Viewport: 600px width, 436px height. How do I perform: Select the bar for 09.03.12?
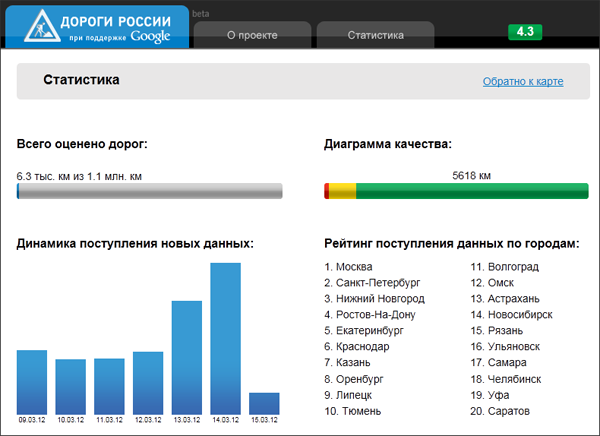coord(32,382)
